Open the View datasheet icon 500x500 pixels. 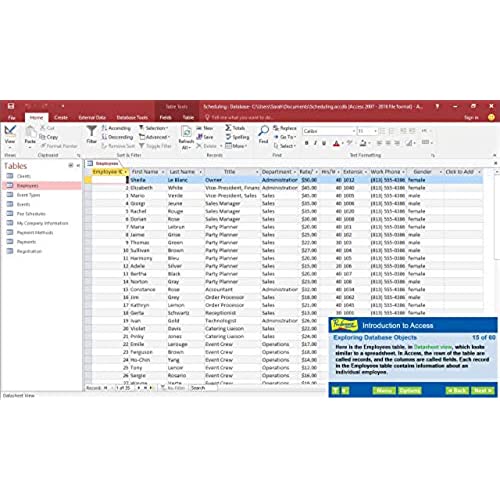(10, 131)
